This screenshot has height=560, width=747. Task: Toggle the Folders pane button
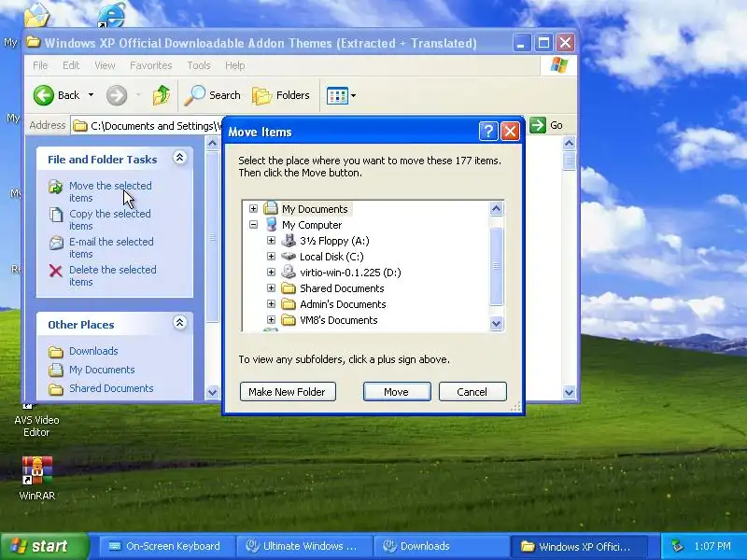(281, 95)
